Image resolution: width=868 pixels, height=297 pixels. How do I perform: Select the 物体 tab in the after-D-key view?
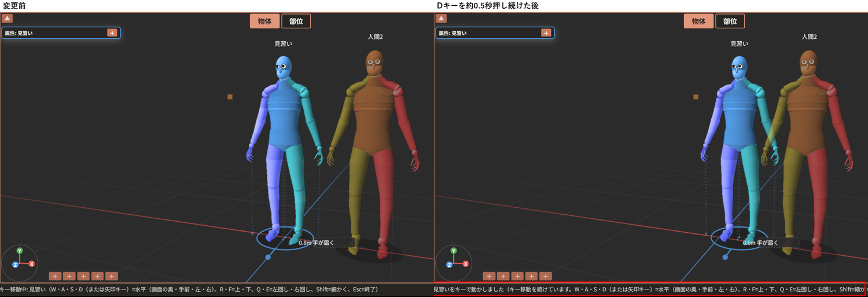(x=699, y=21)
